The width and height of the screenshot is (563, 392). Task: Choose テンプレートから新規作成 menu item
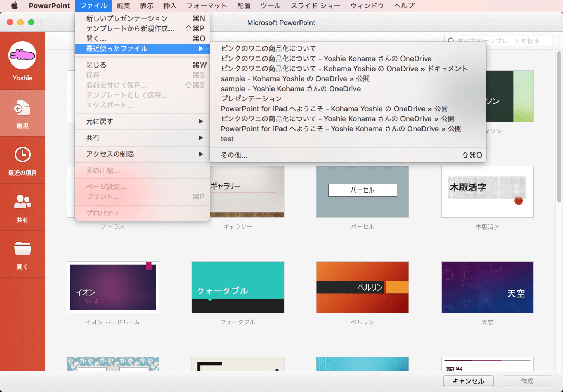(x=142, y=28)
